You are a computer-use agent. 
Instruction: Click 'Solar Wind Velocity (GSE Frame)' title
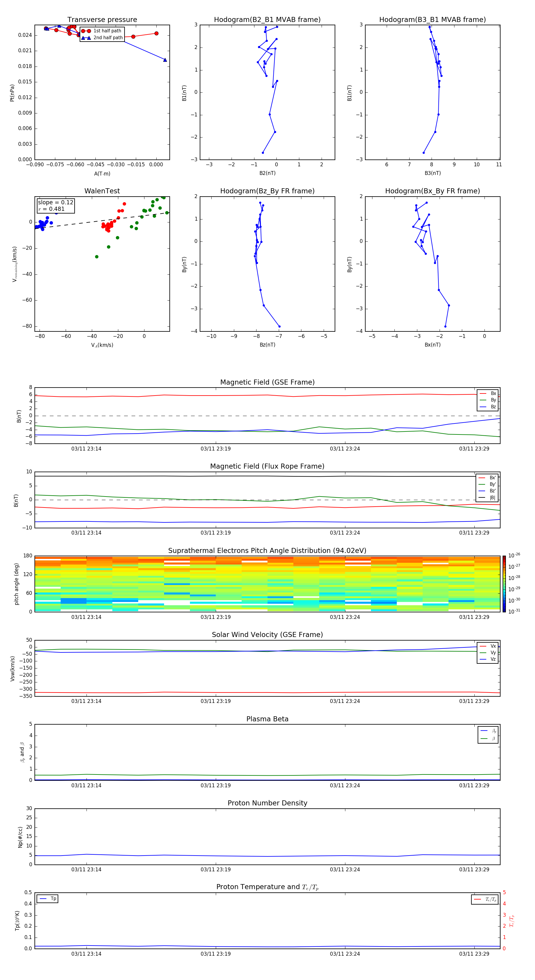[267, 635]
